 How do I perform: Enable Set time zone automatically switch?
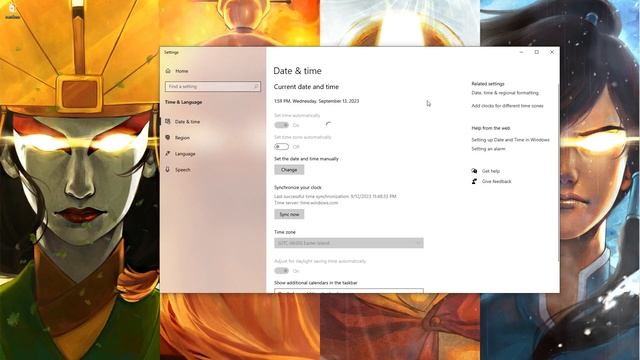click(x=282, y=147)
